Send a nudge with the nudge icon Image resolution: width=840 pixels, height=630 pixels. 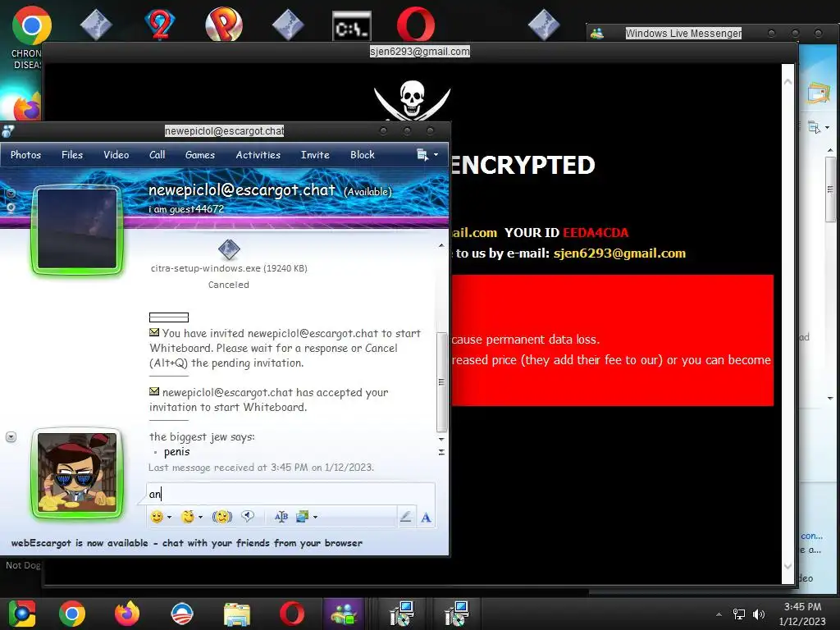221,517
